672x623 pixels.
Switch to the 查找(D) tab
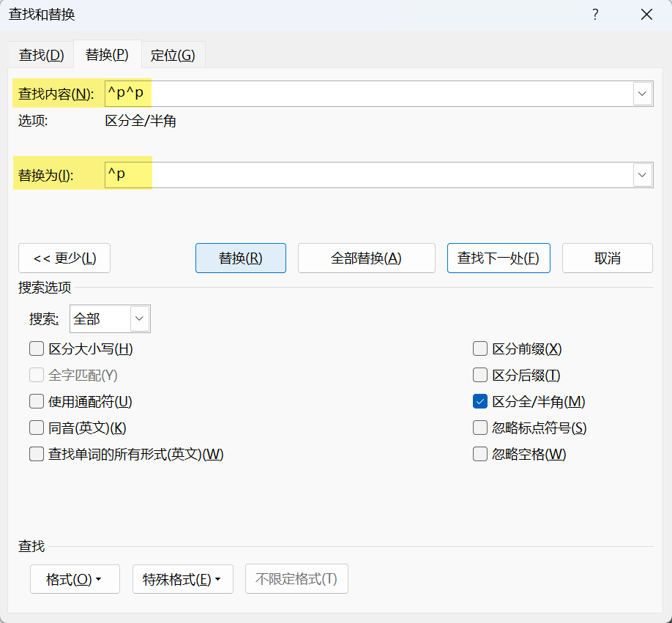click(41, 55)
